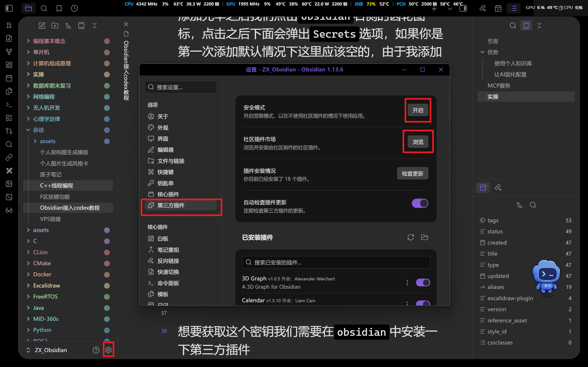588x367 pixels.
Task: Open the vault switcher ZX_Obsidian
Action: [47, 350]
